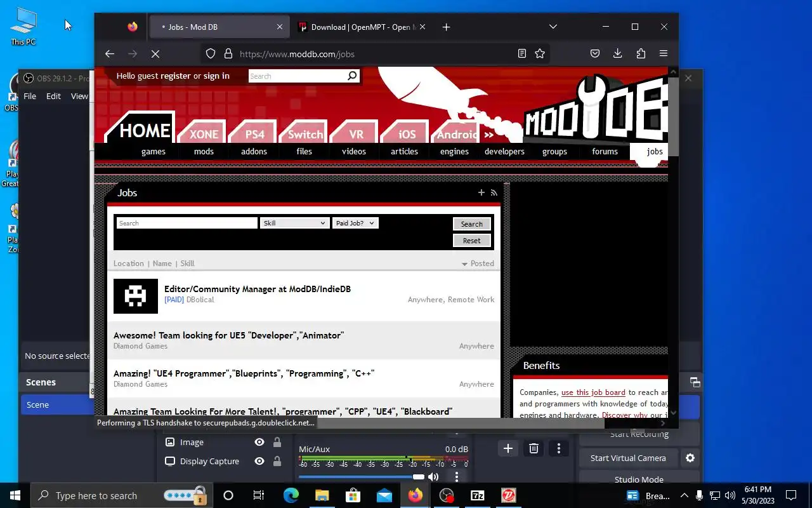Screen dimensions: 812x508
Task: Click the OBS add plus button
Action: click(508, 449)
